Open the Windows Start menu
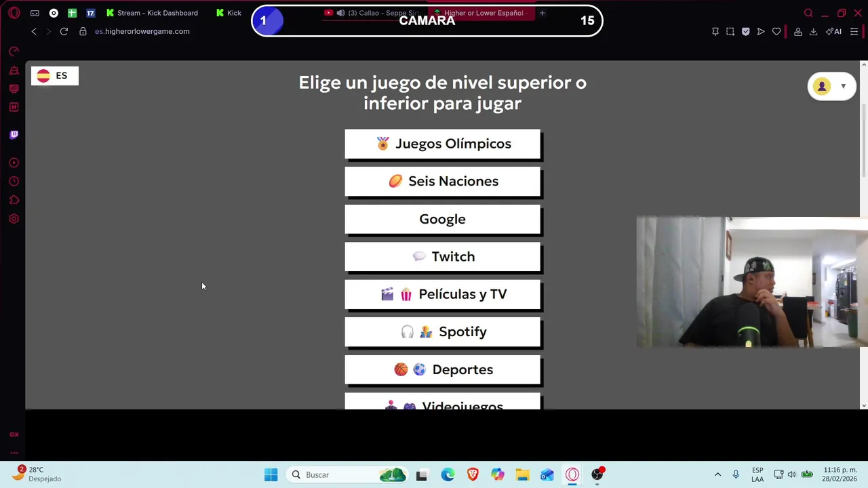The height and width of the screenshot is (488, 868). (271, 474)
